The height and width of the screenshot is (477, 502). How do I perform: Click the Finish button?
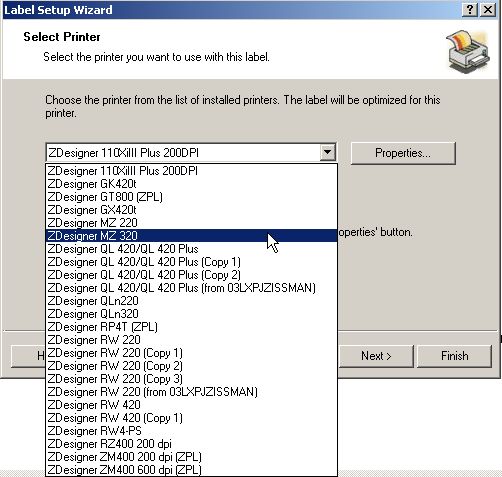(454, 356)
